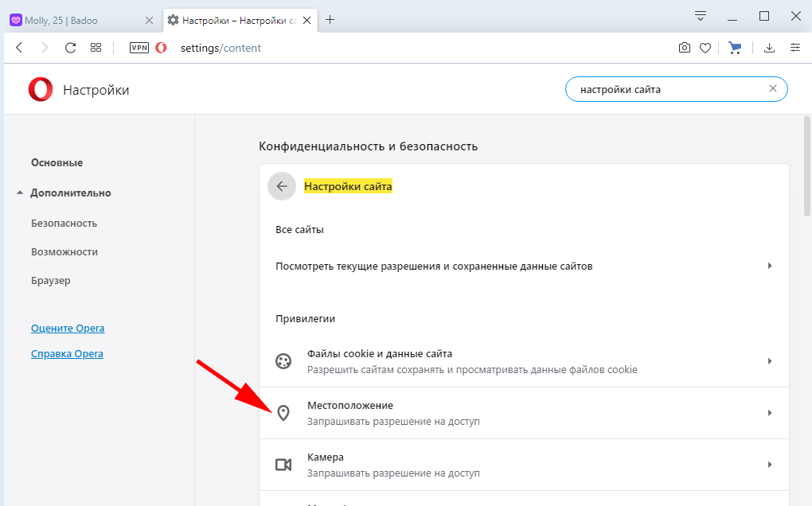Select Безопасность in the sidebar
This screenshot has width=812, height=506.
tap(64, 223)
